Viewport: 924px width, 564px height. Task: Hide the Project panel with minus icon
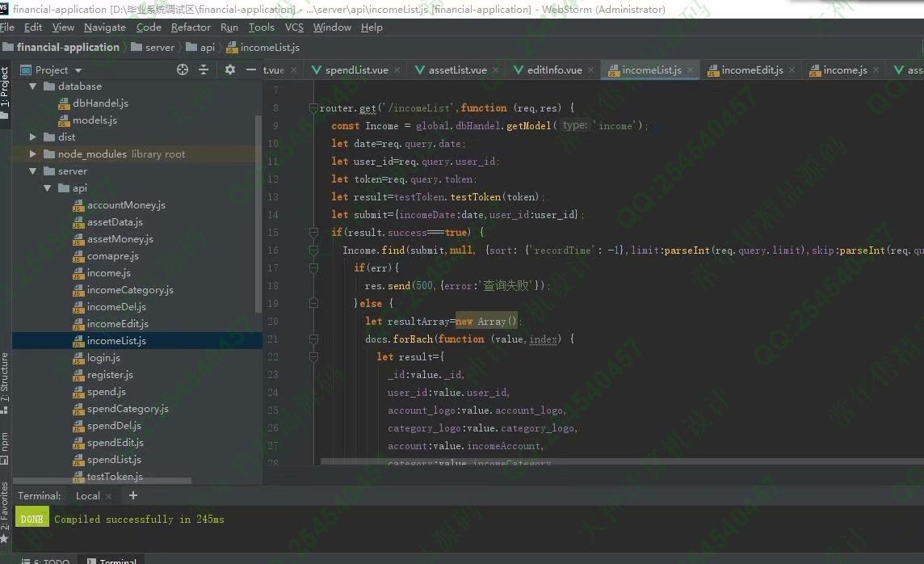[251, 69]
